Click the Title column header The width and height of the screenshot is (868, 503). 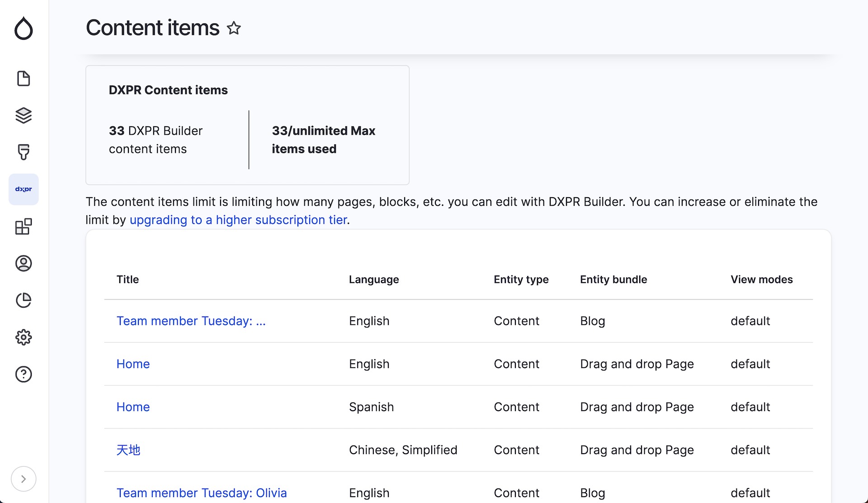pos(127,279)
